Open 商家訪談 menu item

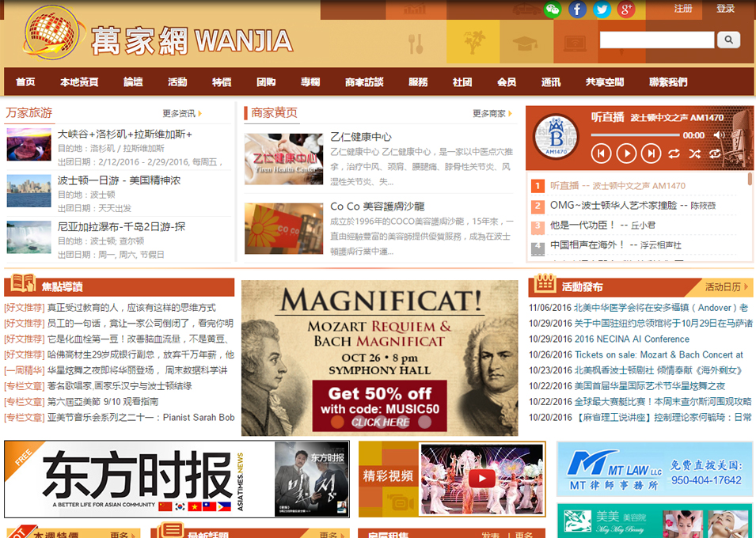364,82
